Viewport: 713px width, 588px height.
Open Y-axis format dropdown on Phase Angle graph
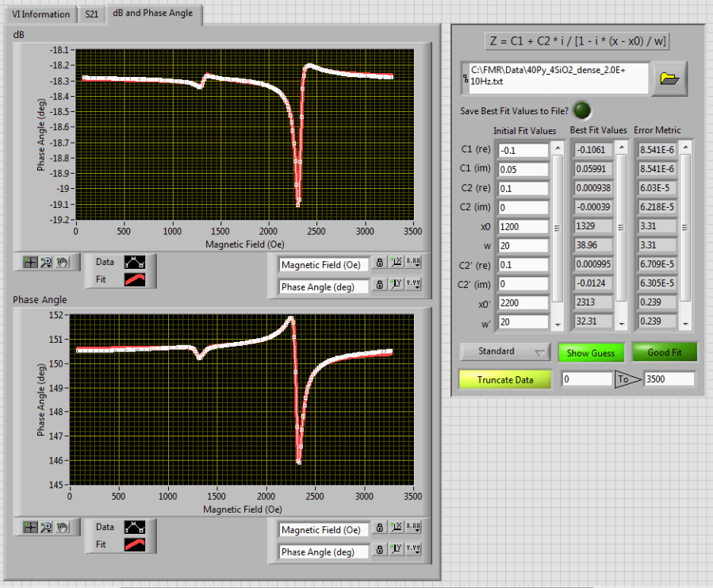coord(412,551)
